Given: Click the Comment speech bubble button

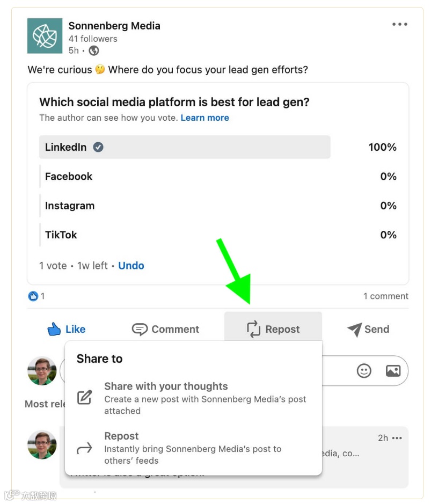Looking at the screenshot, I should [x=165, y=329].
